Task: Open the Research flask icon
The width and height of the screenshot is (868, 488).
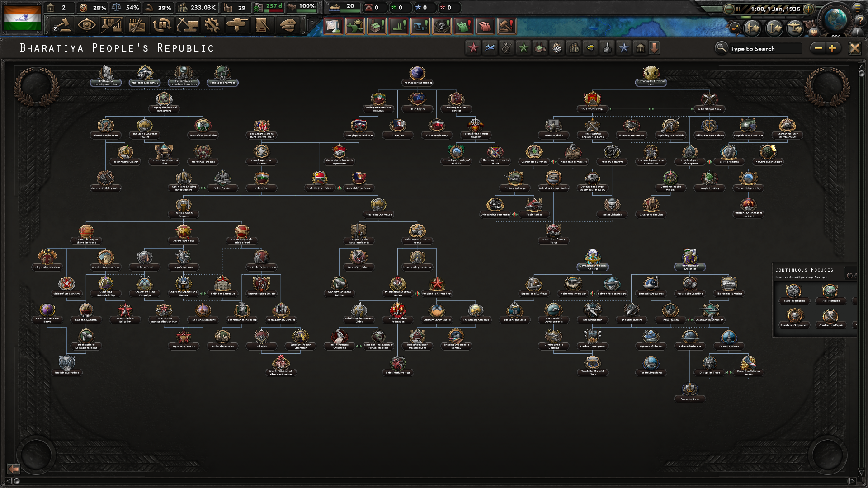Action: coord(112,25)
